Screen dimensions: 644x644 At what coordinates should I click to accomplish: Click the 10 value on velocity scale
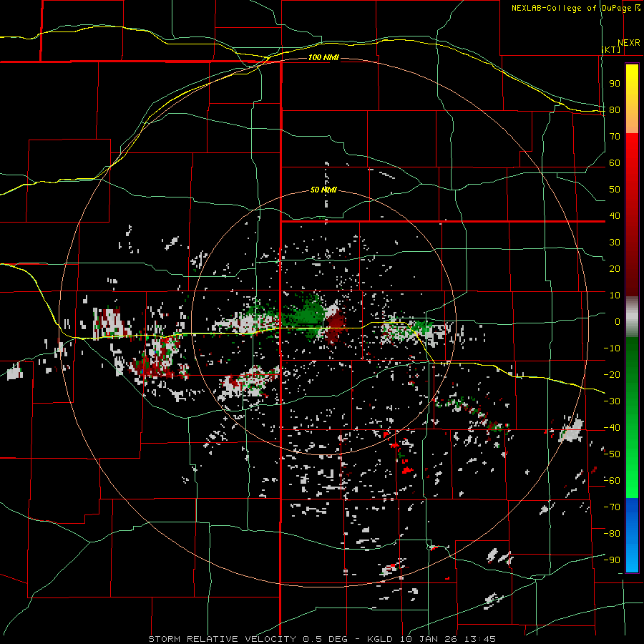tap(615, 296)
